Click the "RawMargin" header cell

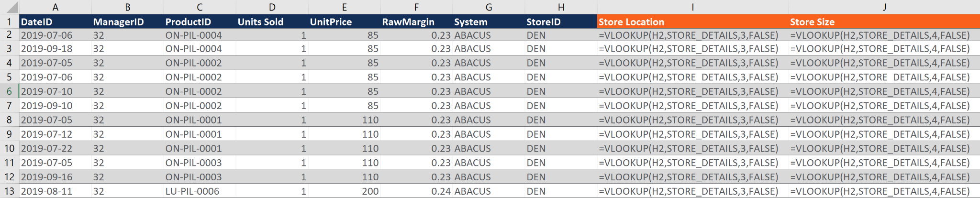point(416,22)
